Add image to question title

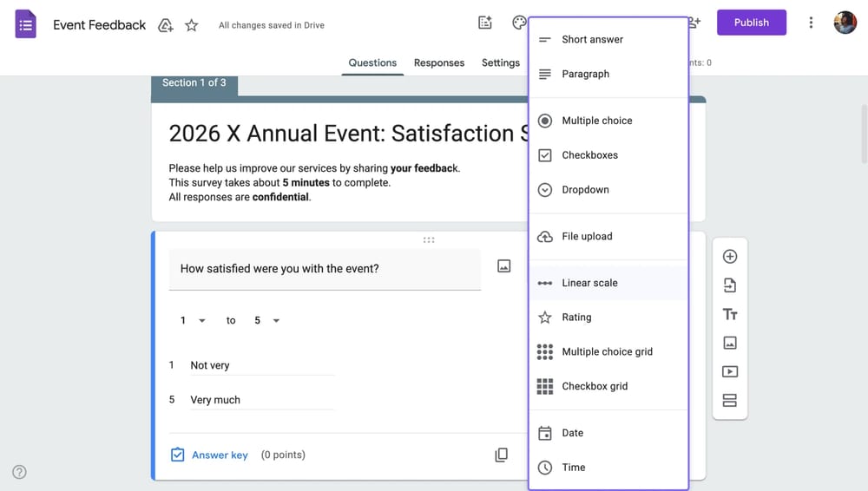click(503, 266)
